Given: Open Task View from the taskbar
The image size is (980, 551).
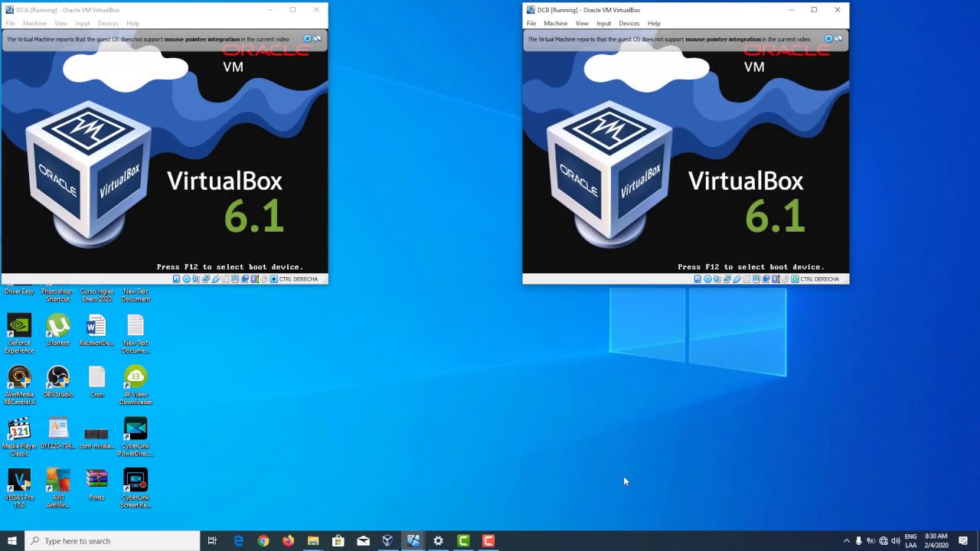Looking at the screenshot, I should [212, 541].
